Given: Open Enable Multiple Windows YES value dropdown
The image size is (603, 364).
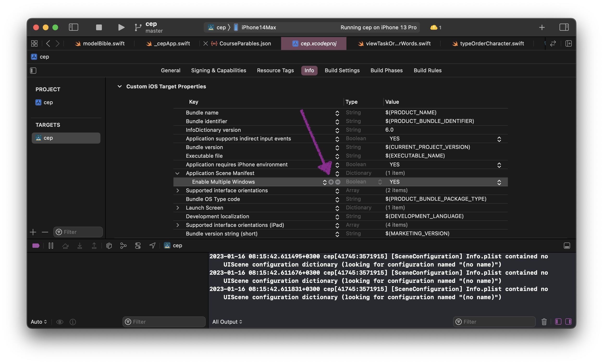Looking at the screenshot, I should (x=499, y=182).
